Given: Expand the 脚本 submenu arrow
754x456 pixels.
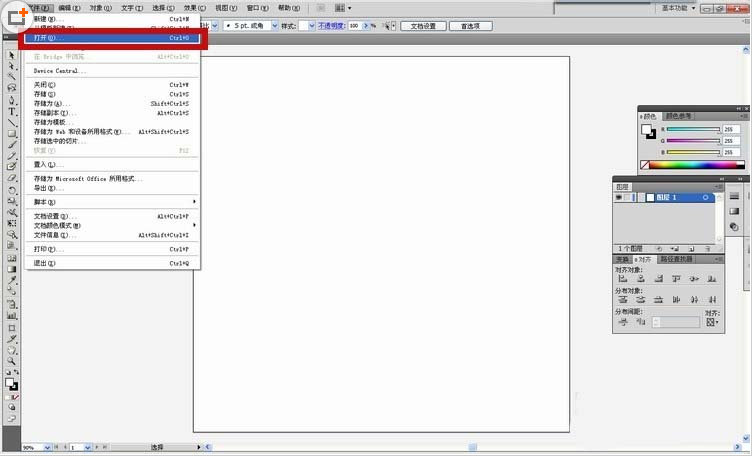Looking at the screenshot, I should [x=193, y=202].
